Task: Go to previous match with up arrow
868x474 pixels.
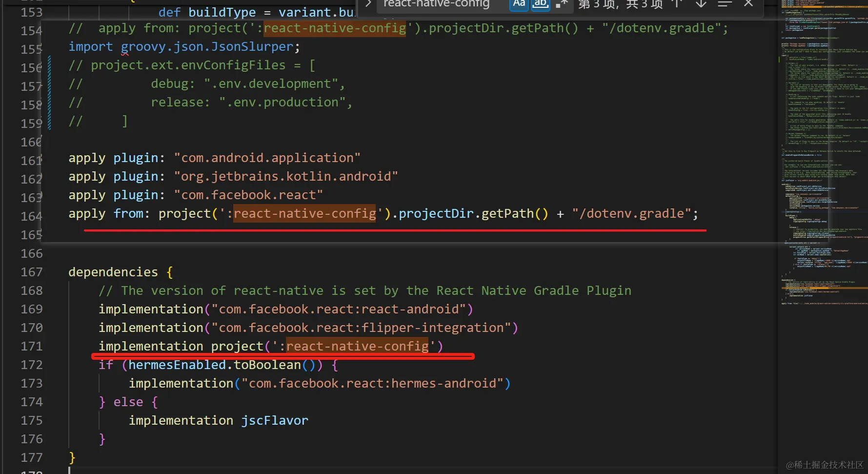Action: (677, 4)
